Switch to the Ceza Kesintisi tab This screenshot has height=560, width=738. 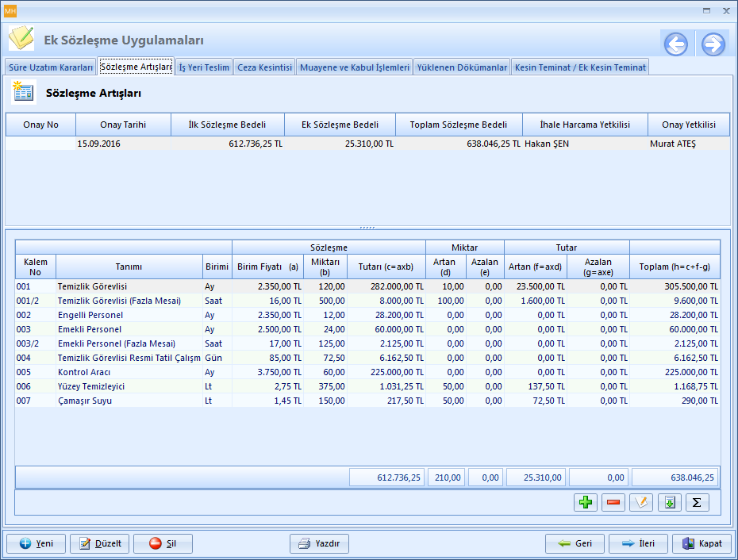coord(265,67)
